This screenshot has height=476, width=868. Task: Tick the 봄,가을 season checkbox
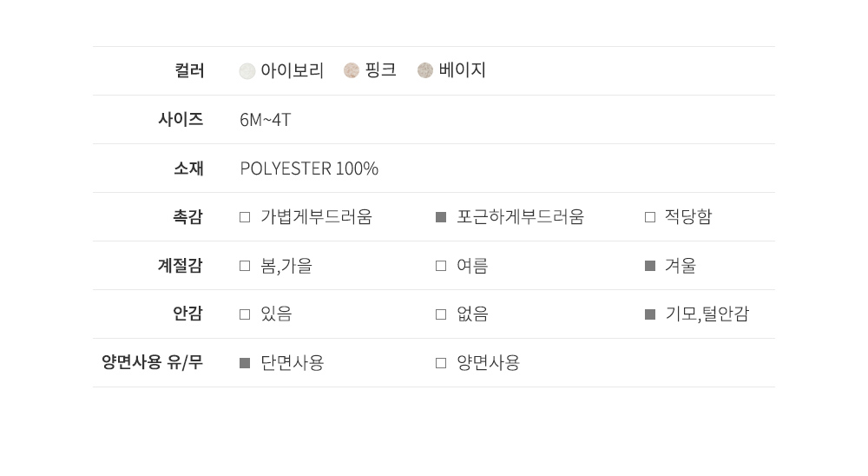click(245, 266)
